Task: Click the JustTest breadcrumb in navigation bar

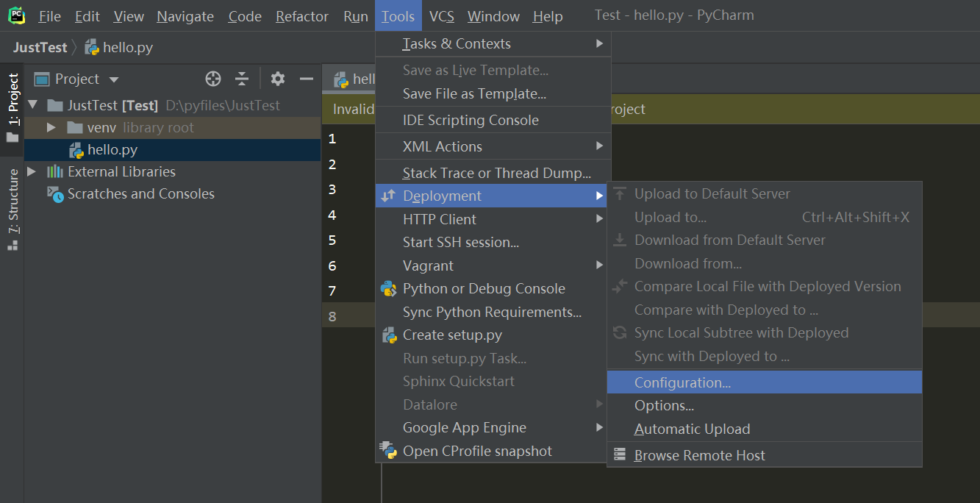Action: [x=40, y=48]
